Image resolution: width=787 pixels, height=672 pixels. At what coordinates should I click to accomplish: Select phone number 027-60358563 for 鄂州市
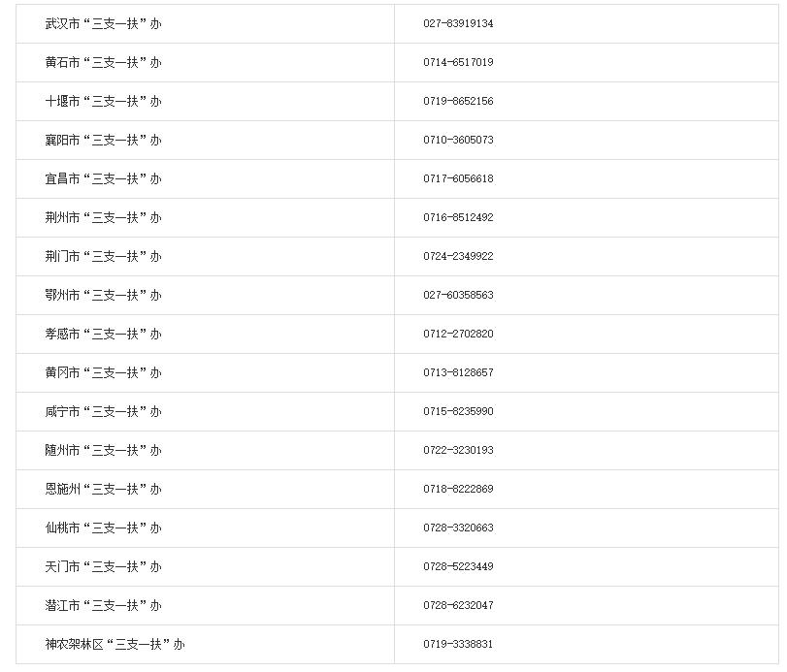click(x=458, y=295)
